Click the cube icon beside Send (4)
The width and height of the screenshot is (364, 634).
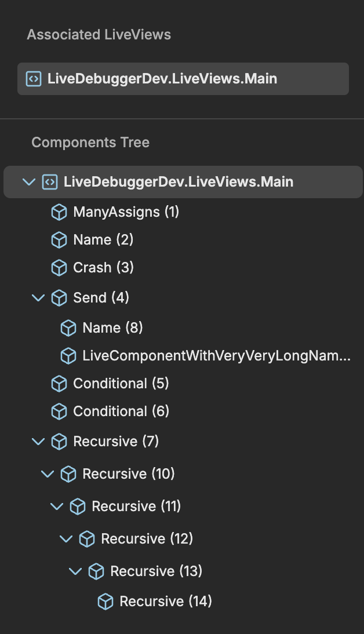point(59,298)
